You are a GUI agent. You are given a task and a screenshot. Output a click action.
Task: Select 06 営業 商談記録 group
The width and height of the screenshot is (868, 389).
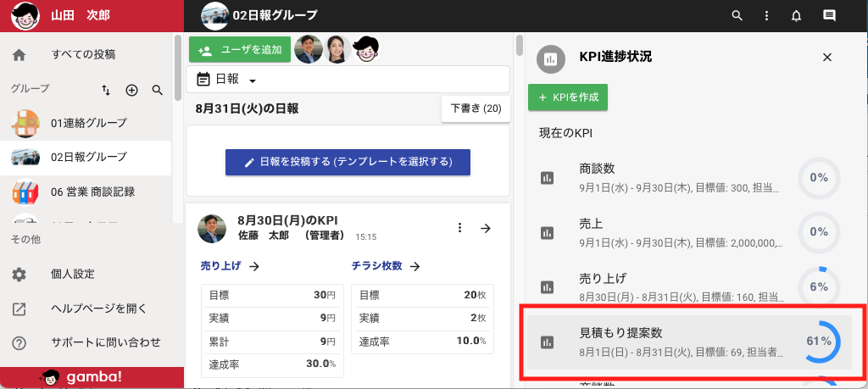point(86,192)
